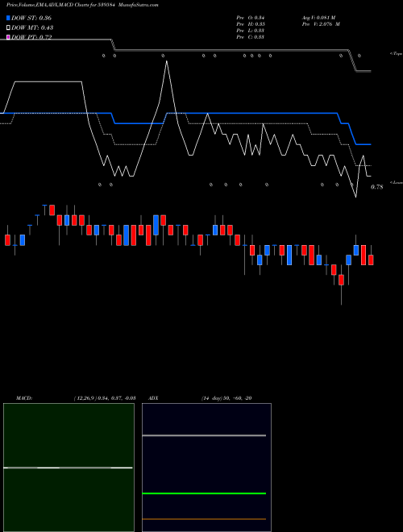Click the white MACD signal line
The width and height of the screenshot is (403, 532).
point(68,468)
